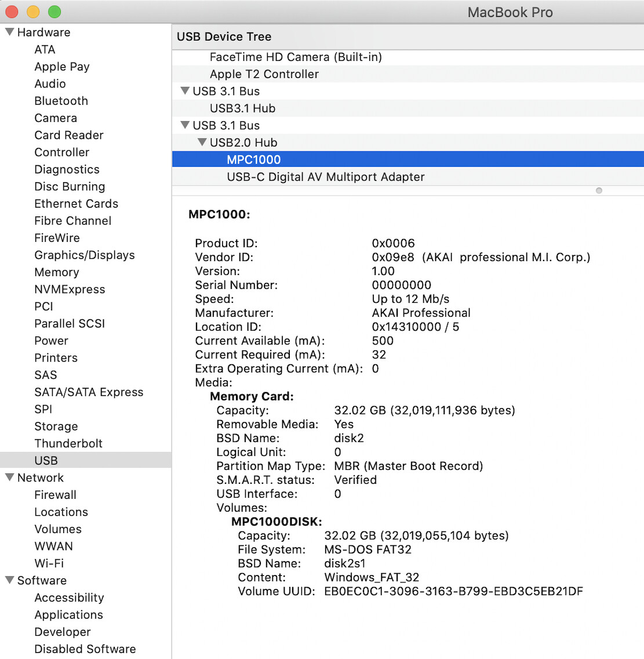Open Applications under Software
Viewport: 644px width, 659px height.
(x=68, y=615)
